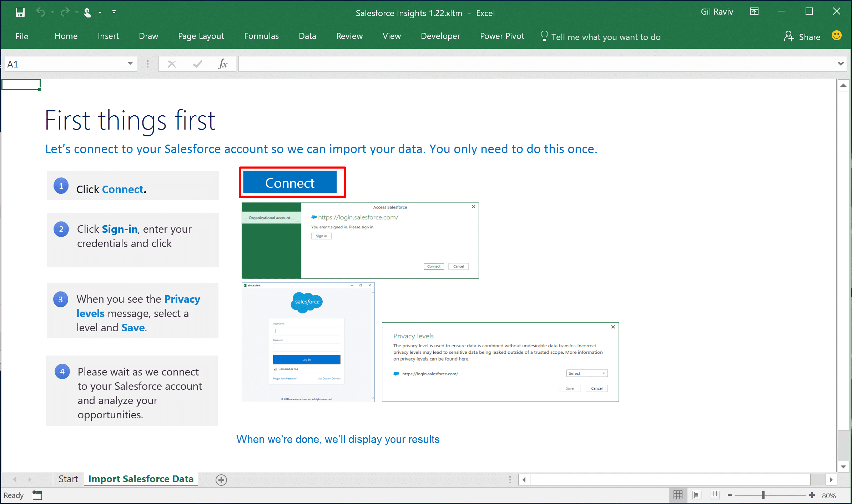This screenshot has height=504, width=852.
Task: Expand the formula bar
Action: pos(841,64)
